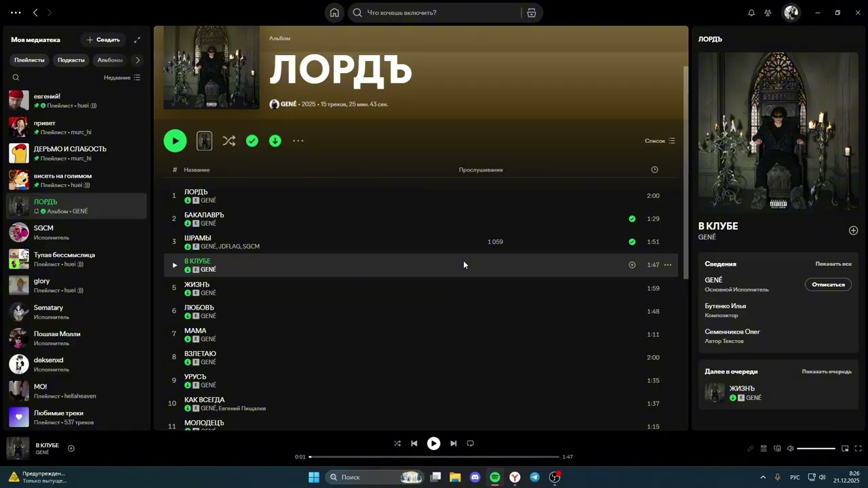Click the small album cover preview beside Play
Screen dimensions: 868x488
click(x=204, y=141)
